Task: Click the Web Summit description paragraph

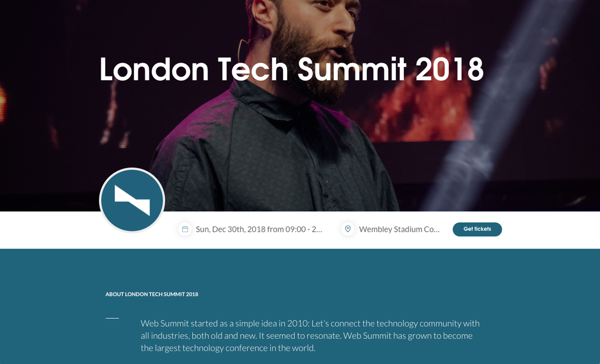Action: [310, 336]
